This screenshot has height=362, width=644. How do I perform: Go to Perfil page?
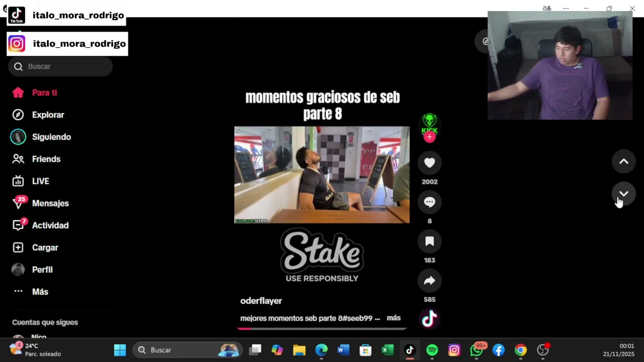(x=32, y=269)
